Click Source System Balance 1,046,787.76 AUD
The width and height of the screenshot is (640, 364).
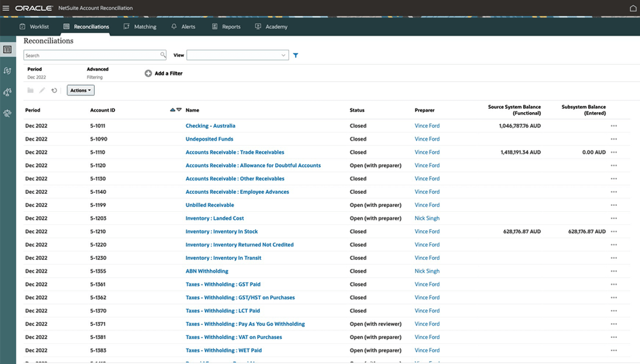point(520,126)
